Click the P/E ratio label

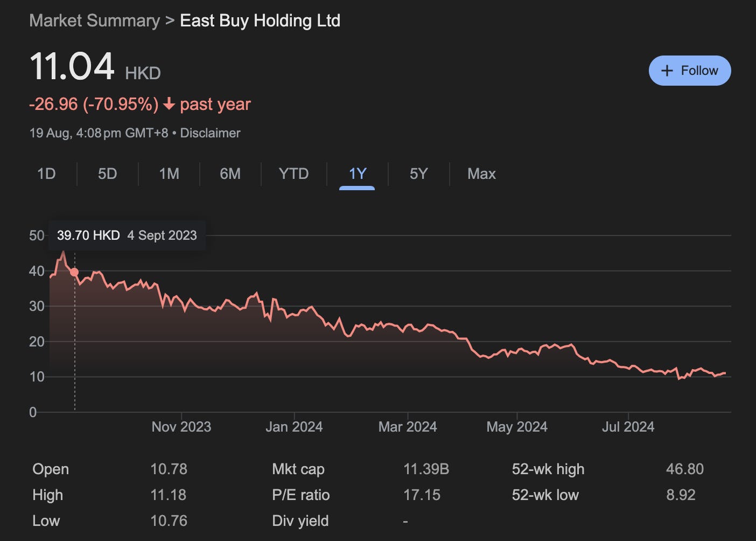(300, 495)
